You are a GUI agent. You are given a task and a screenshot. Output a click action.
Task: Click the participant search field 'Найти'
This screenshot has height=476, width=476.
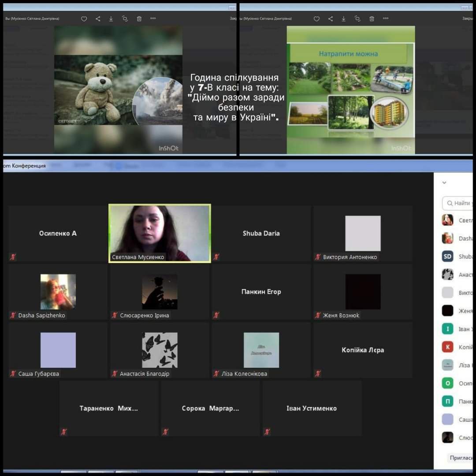tap(458, 203)
